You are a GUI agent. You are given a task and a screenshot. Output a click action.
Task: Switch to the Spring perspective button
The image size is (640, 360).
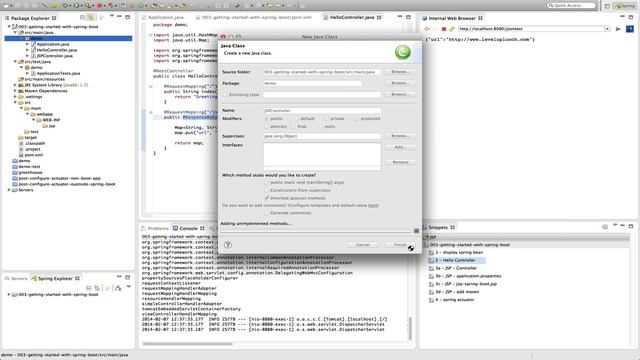(625, 6)
